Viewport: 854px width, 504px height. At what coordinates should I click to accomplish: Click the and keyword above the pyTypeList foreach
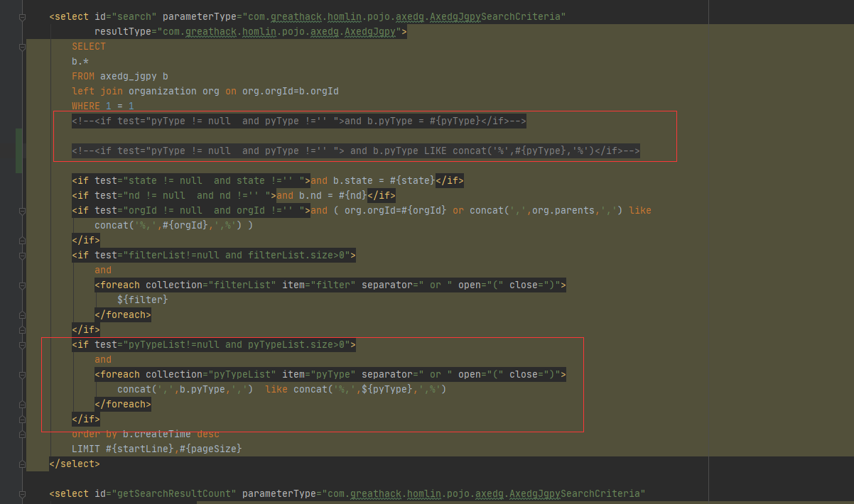[x=103, y=359]
